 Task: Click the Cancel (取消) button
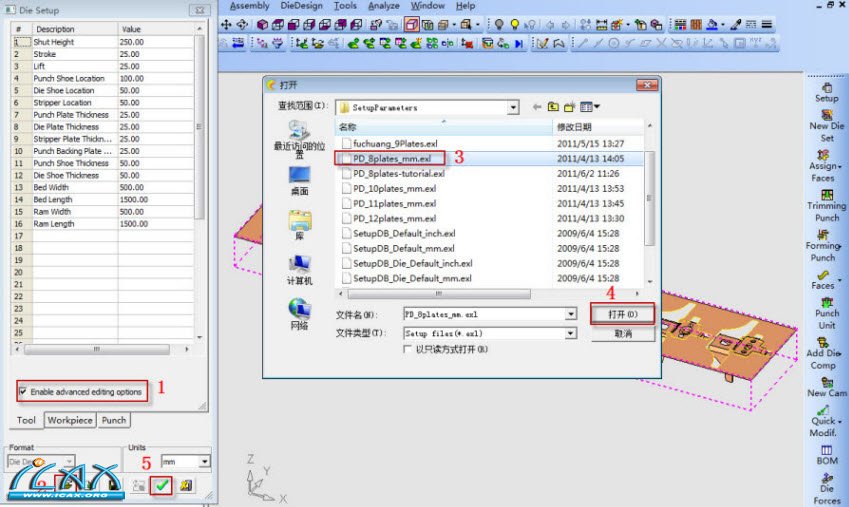coord(623,334)
